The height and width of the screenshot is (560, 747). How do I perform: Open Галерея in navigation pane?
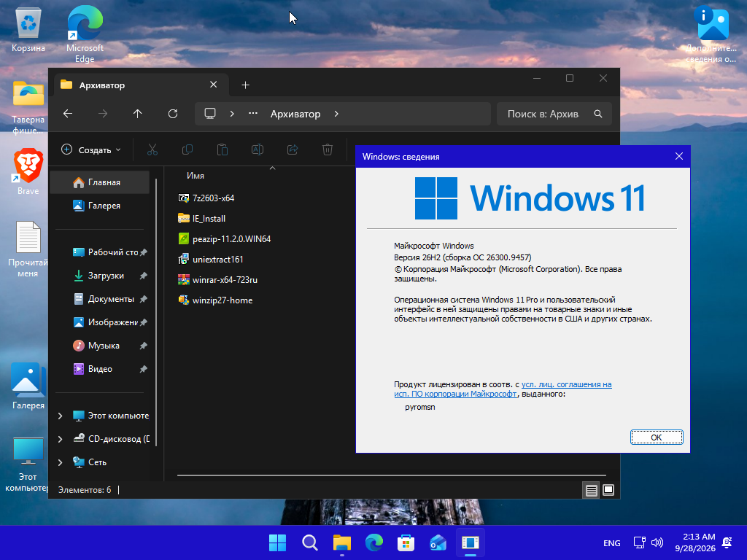point(99,206)
